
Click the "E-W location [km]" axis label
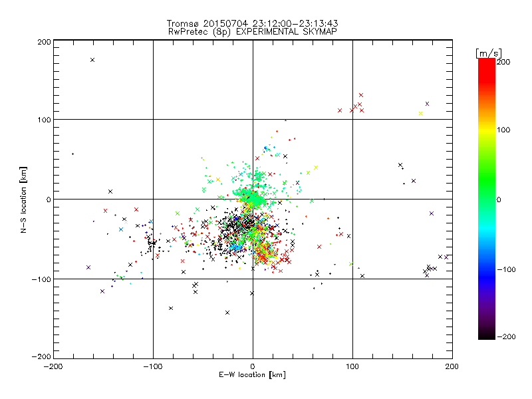[x=252, y=375]
